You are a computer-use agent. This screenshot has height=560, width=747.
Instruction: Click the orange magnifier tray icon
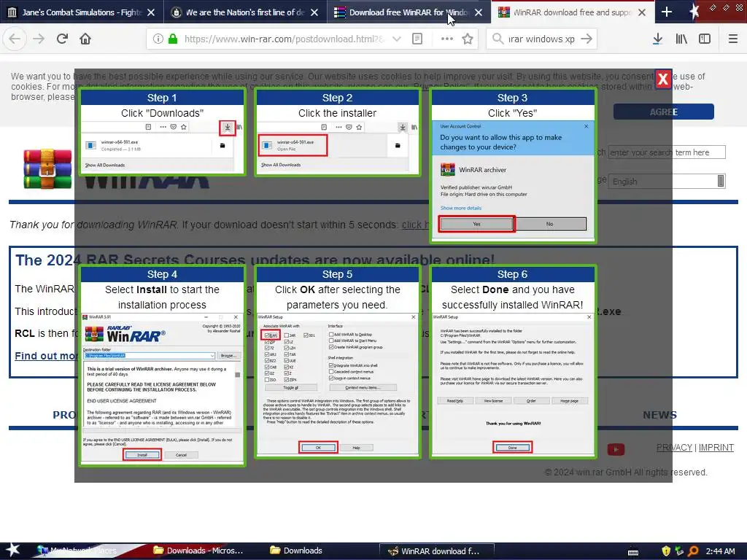(693, 551)
